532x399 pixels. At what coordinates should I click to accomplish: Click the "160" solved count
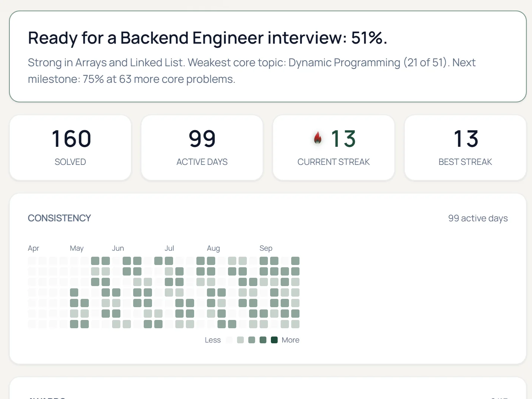71,139
